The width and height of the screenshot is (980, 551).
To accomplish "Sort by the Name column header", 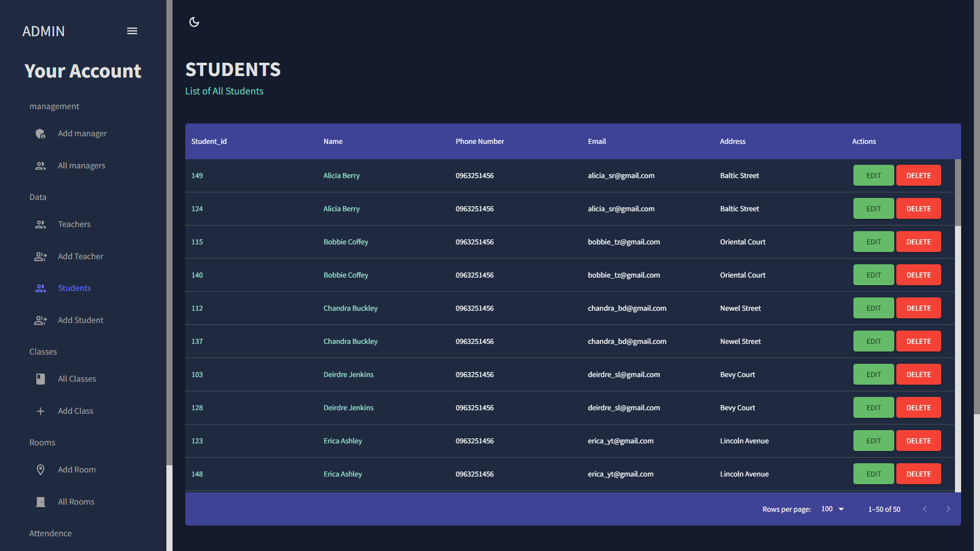I will [x=333, y=141].
